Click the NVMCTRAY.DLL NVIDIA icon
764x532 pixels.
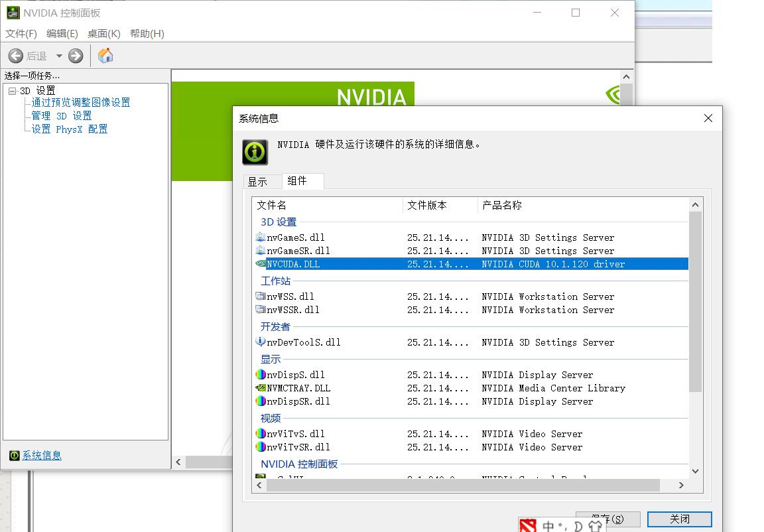(x=261, y=388)
